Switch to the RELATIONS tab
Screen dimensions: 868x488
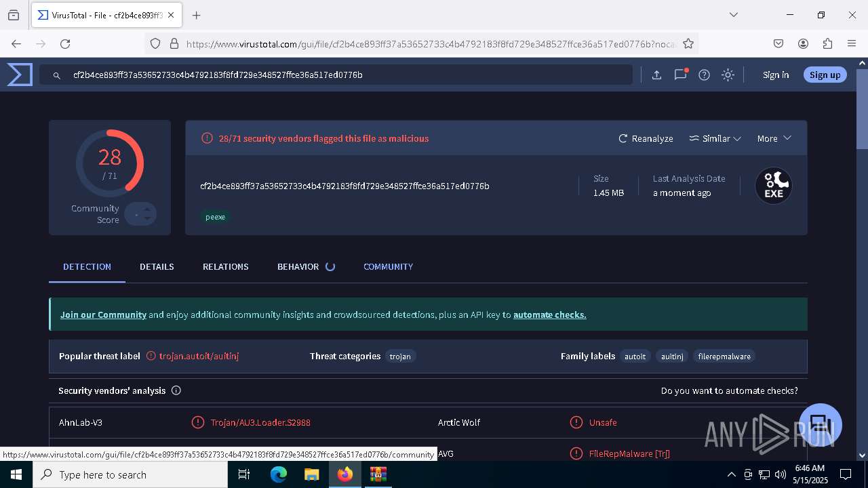tap(225, 266)
